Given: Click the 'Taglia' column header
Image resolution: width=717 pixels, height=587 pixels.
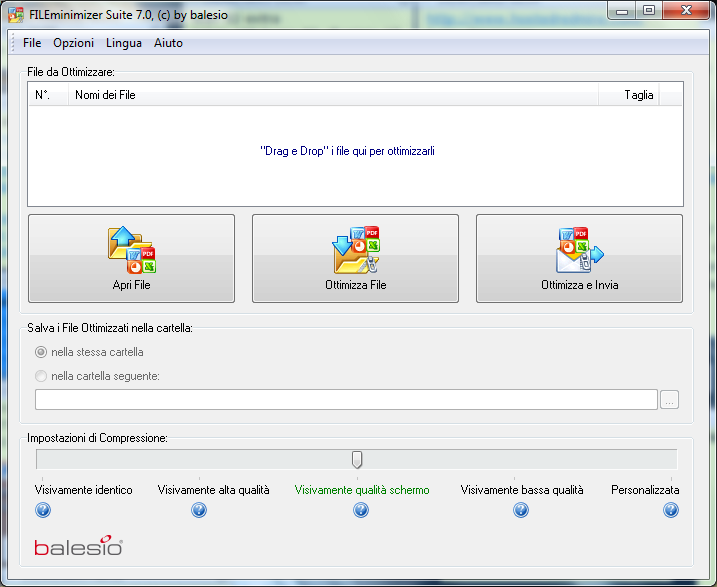Looking at the screenshot, I should 629,95.
